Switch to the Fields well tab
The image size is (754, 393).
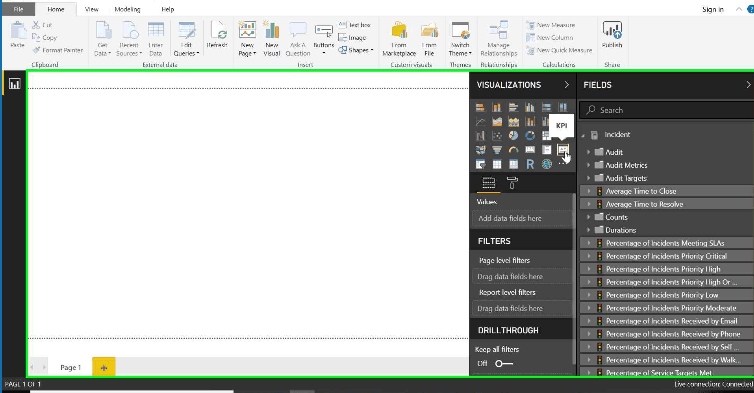489,183
